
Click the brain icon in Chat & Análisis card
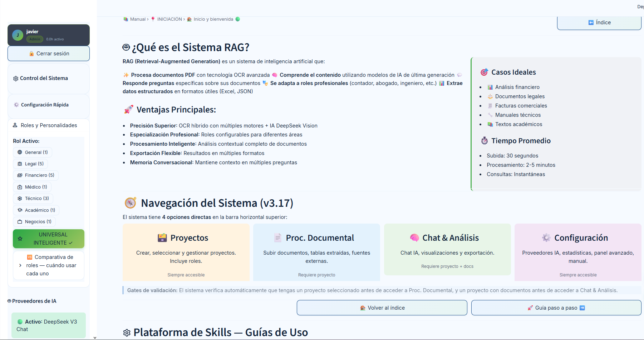414,238
